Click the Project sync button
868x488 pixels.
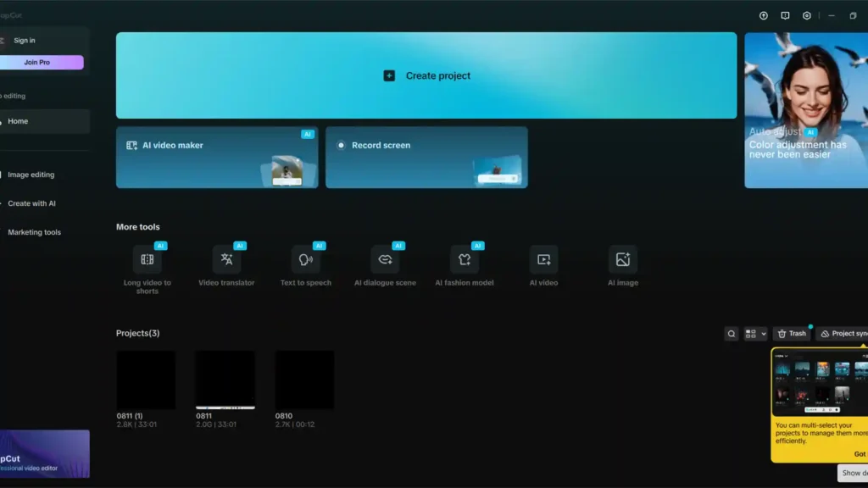(843, 334)
